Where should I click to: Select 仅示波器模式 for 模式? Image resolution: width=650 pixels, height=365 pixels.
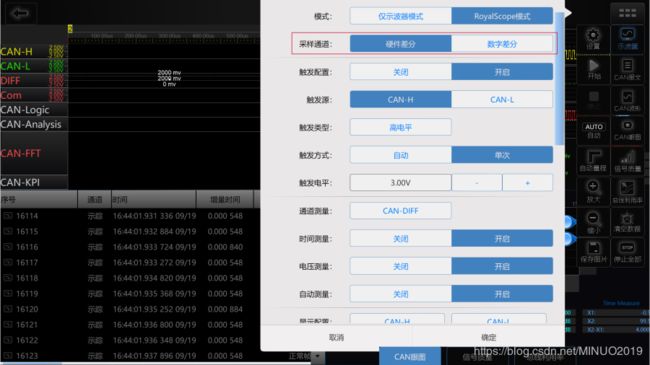[x=400, y=16]
